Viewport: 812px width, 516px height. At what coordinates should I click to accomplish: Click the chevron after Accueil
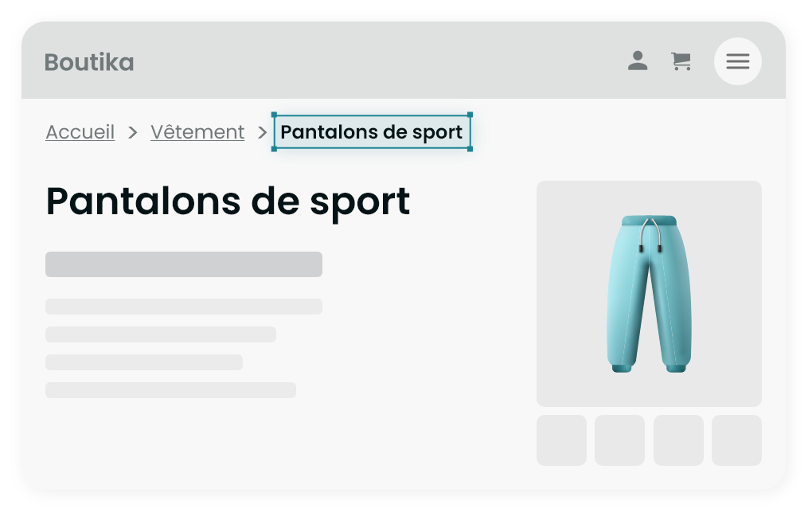click(x=133, y=133)
